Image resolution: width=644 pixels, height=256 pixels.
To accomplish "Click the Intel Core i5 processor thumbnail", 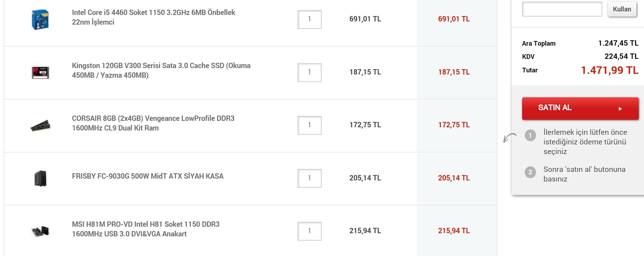I will 40,20.
